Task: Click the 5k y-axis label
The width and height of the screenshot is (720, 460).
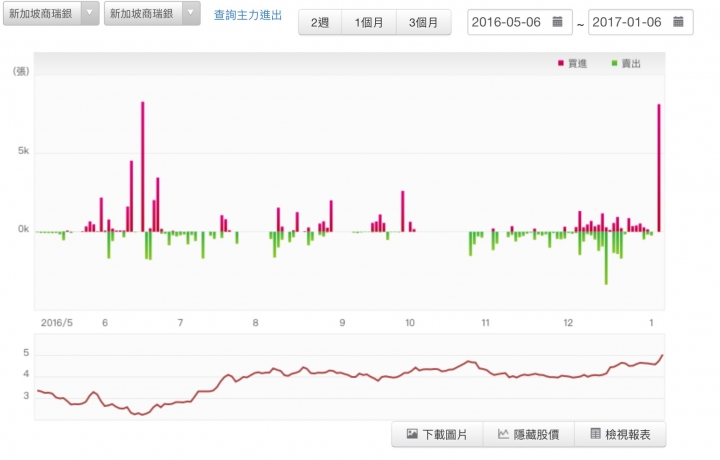Action: (23, 151)
